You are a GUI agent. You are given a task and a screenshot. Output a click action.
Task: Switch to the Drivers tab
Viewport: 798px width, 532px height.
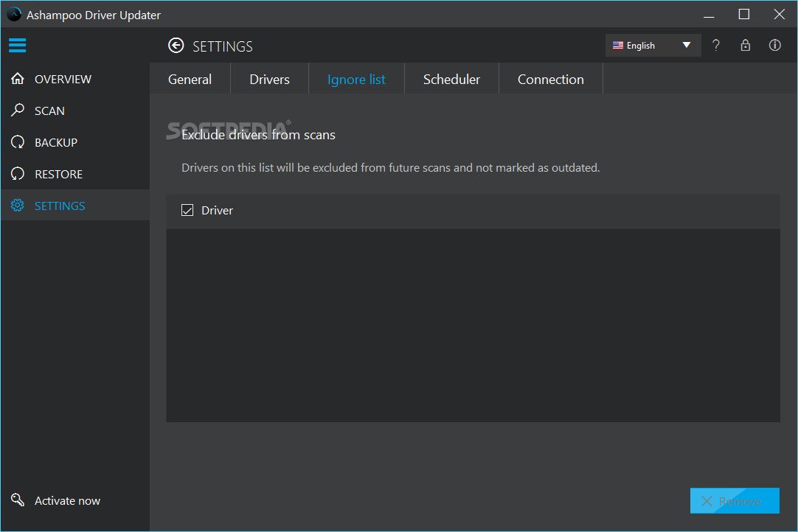click(269, 80)
